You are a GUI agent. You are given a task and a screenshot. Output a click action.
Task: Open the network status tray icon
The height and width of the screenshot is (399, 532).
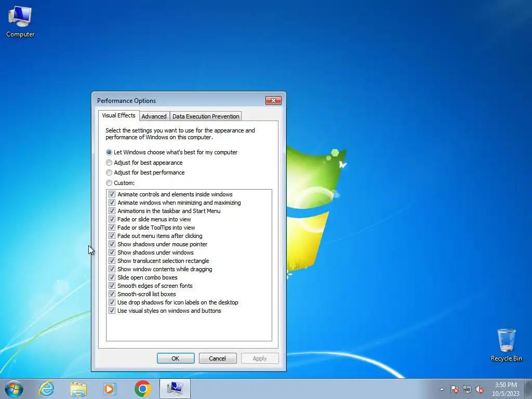point(467,390)
